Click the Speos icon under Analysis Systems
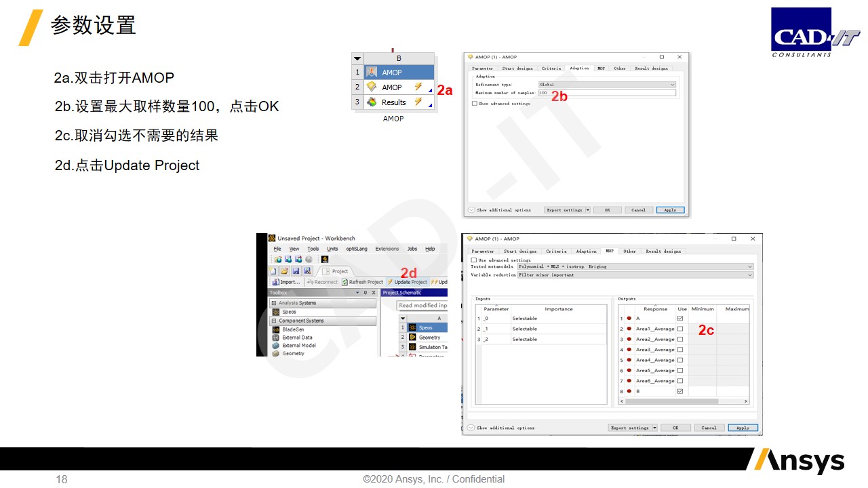Image resolution: width=868 pixels, height=488 pixels. (276, 312)
